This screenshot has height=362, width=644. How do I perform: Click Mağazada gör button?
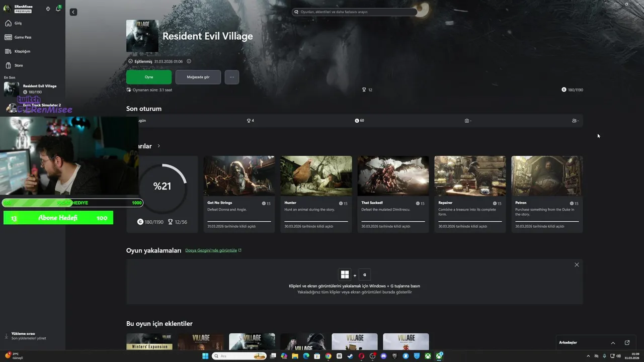point(198,77)
